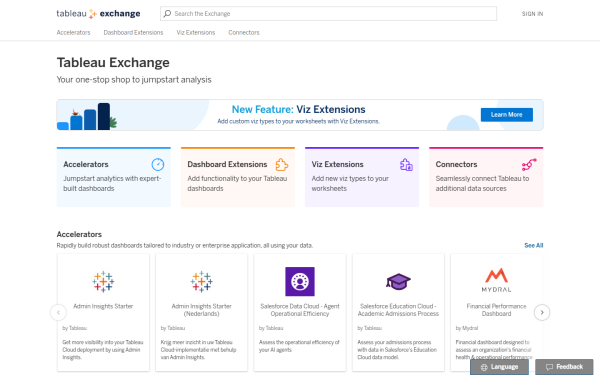Open the Feedback button
Viewport: 600px width, 375px height.
pyautogui.click(x=564, y=367)
